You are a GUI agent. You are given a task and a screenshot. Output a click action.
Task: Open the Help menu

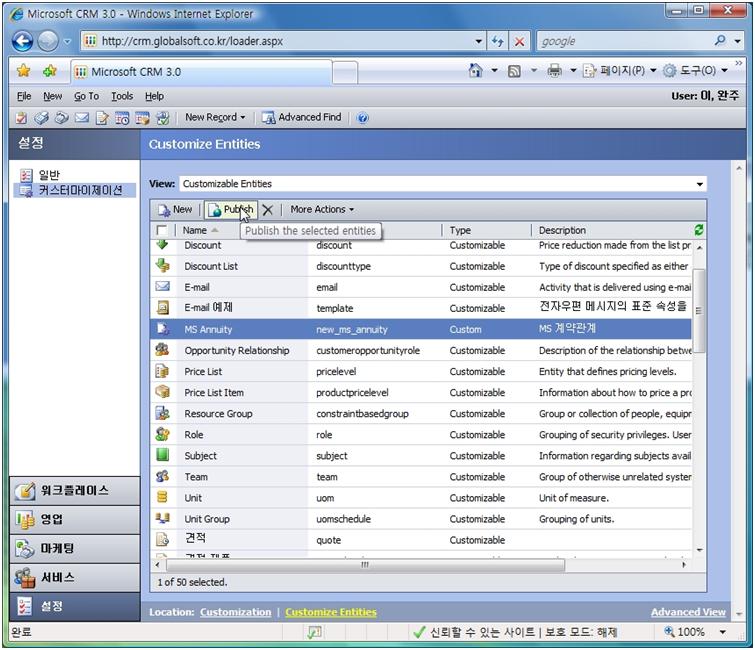coord(154,96)
